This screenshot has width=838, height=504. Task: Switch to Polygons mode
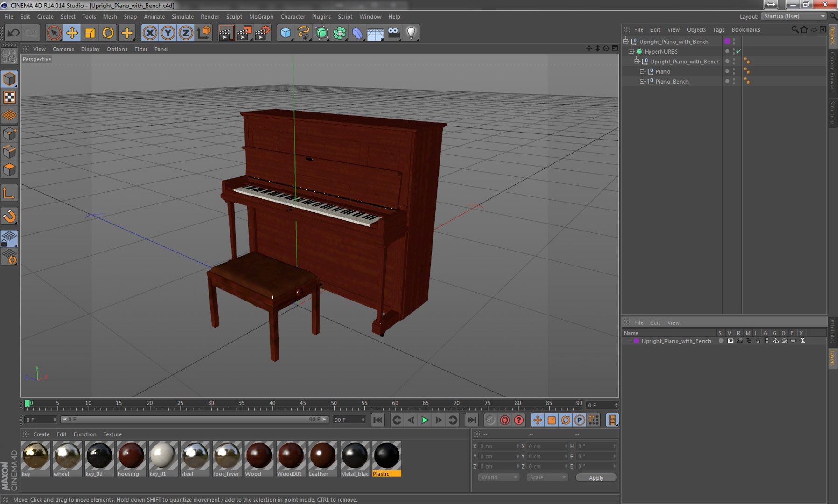[x=9, y=170]
